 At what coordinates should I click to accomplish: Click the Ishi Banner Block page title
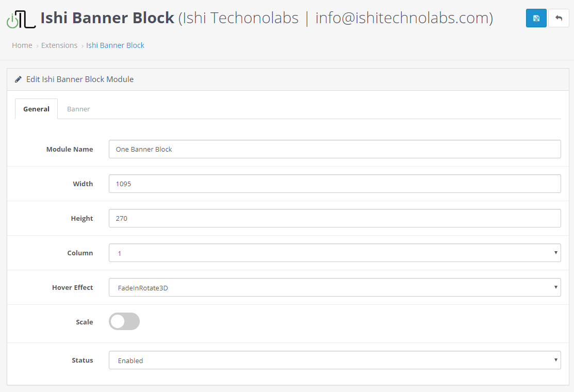[107, 18]
